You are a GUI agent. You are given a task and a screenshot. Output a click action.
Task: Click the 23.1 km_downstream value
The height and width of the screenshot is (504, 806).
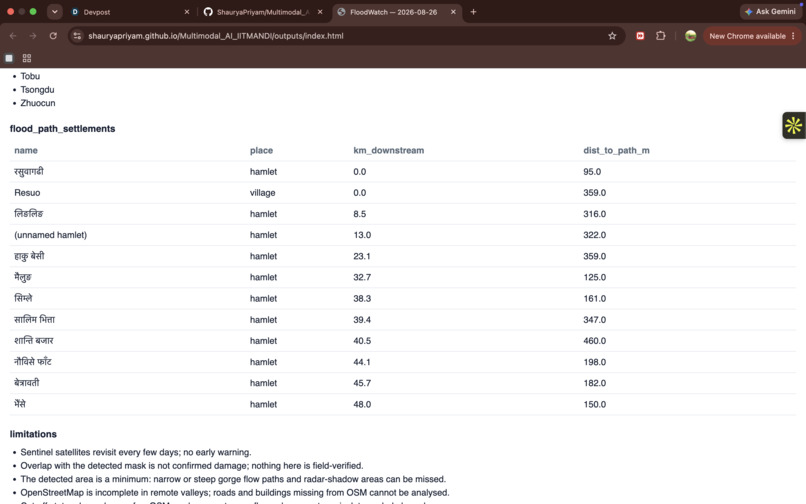362,256
